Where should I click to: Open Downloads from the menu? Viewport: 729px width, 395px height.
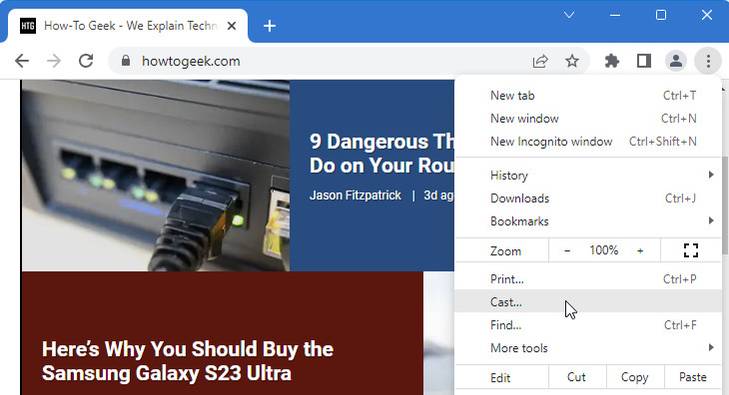pos(588,198)
